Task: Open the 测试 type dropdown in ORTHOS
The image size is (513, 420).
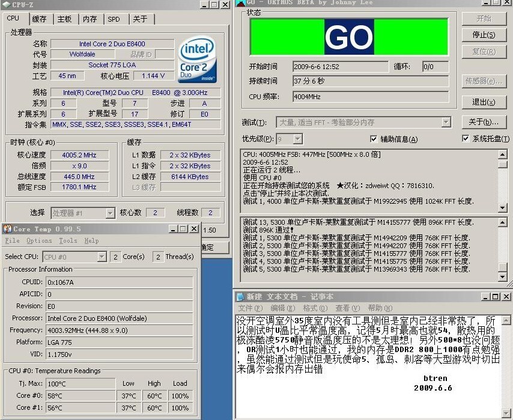Action: click(446, 123)
